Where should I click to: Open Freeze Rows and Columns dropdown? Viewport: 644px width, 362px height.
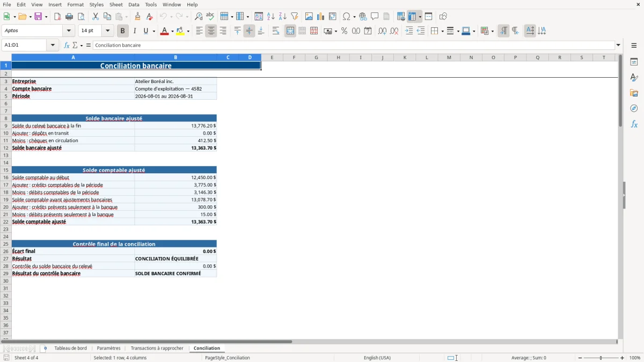[420, 17]
